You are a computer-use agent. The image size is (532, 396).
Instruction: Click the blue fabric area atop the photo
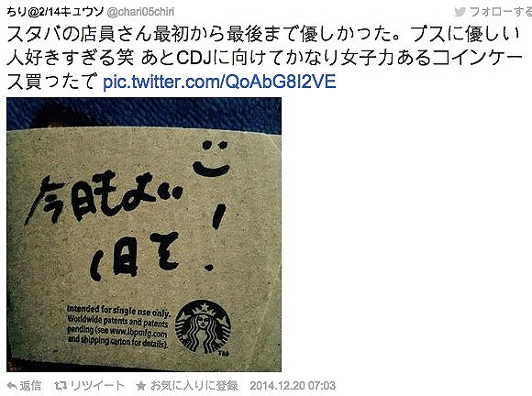[144, 112]
